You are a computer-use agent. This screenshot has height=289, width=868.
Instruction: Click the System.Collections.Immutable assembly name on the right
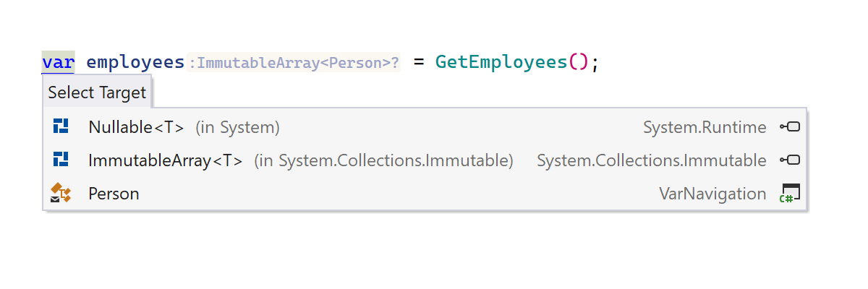point(651,160)
